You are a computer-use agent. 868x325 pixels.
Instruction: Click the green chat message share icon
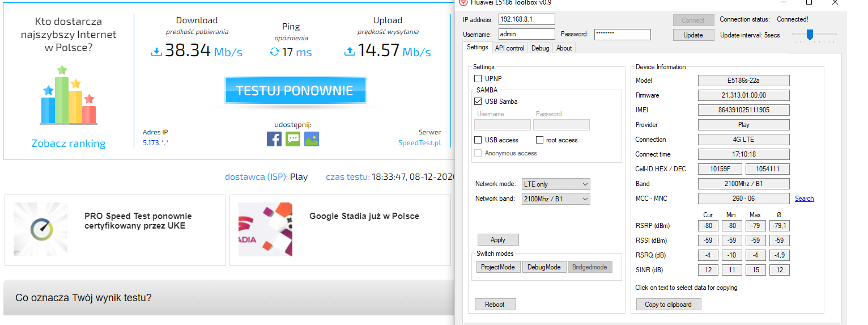click(x=293, y=139)
